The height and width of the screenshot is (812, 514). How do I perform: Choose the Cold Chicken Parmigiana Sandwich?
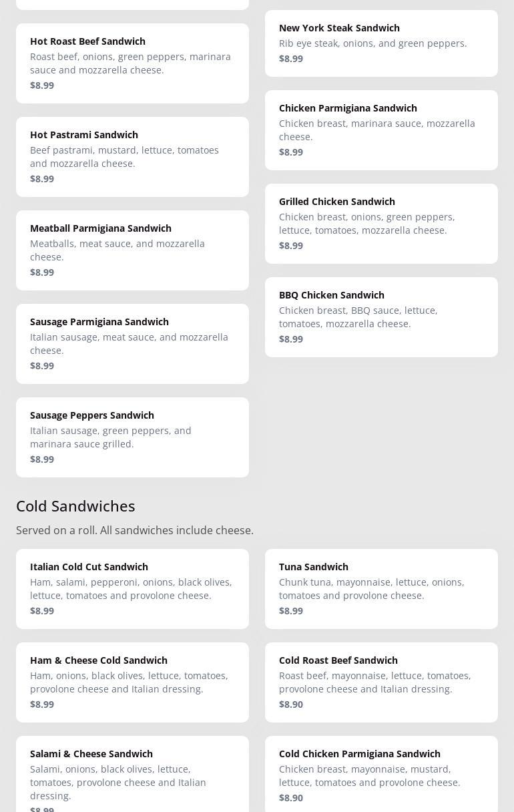click(381, 775)
